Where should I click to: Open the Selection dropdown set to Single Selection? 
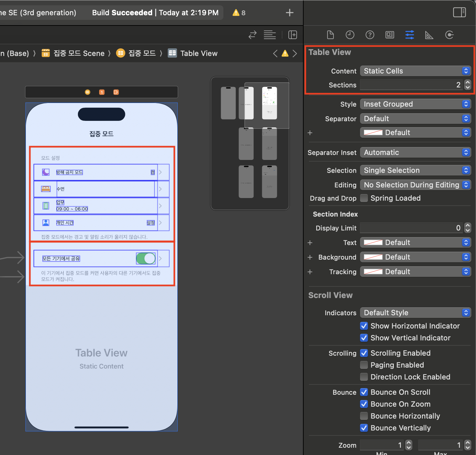click(415, 170)
